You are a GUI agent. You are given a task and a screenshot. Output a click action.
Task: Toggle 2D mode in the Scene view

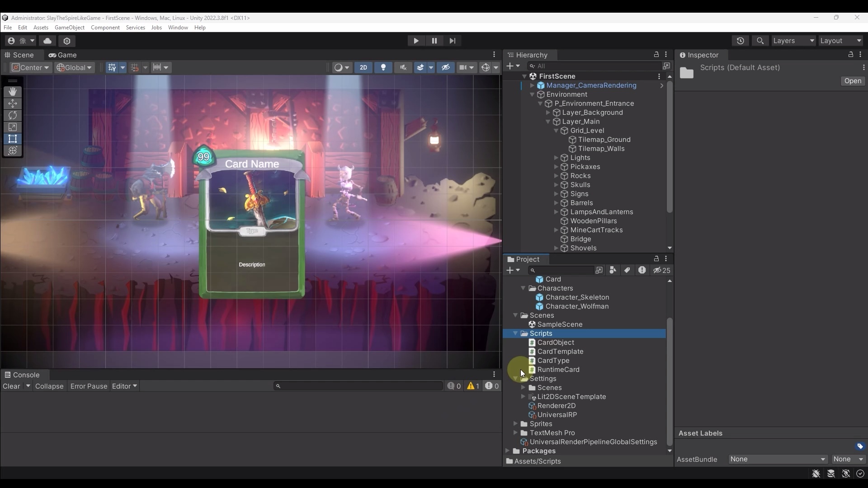[x=364, y=67]
